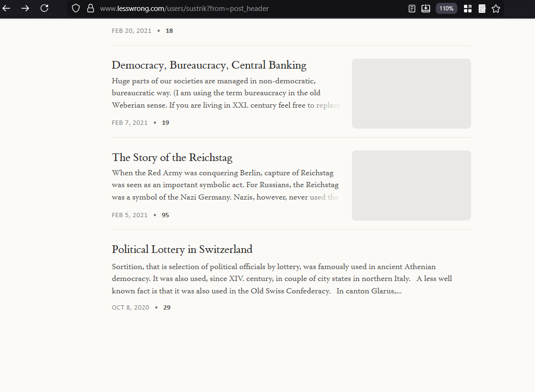Click the date FEB 20, 2021

pyautogui.click(x=131, y=30)
